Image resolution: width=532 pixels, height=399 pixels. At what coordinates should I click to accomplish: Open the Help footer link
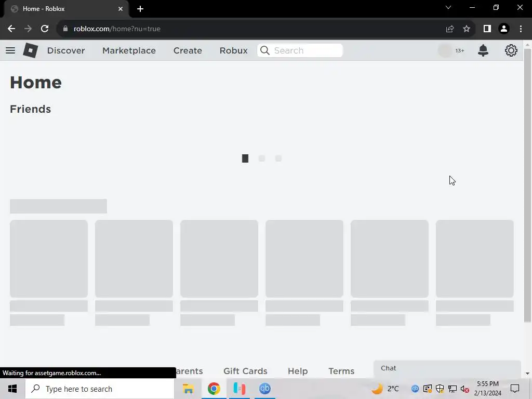point(298,371)
